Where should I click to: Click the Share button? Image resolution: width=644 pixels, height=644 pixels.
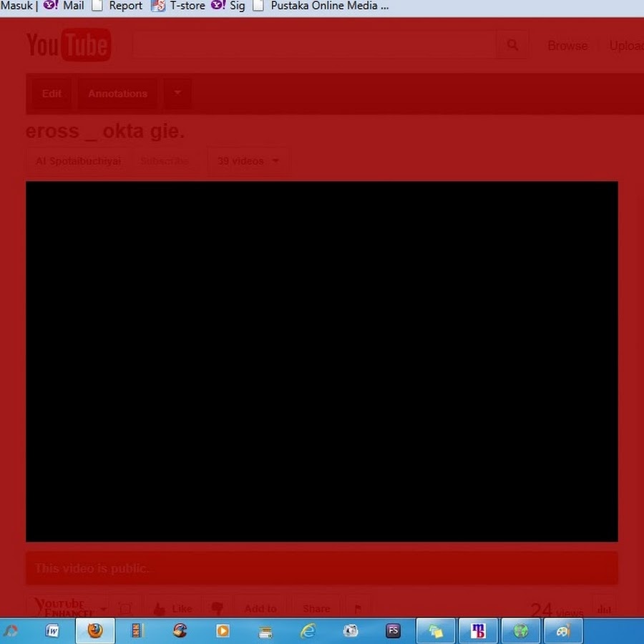[x=316, y=608]
